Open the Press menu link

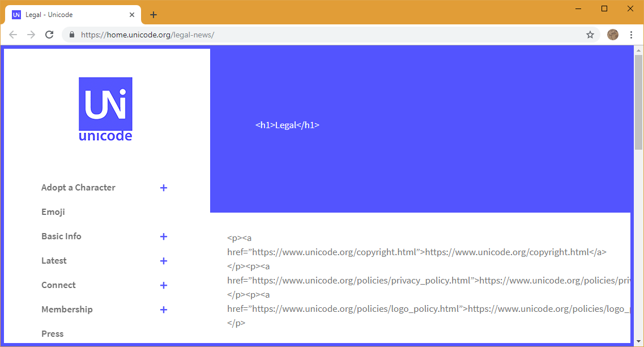click(53, 334)
